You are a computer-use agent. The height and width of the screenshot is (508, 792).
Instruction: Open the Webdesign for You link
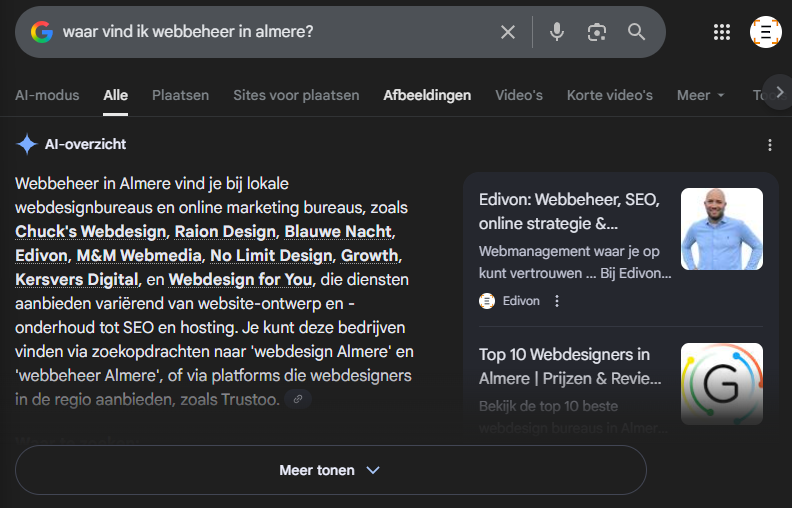(240, 279)
